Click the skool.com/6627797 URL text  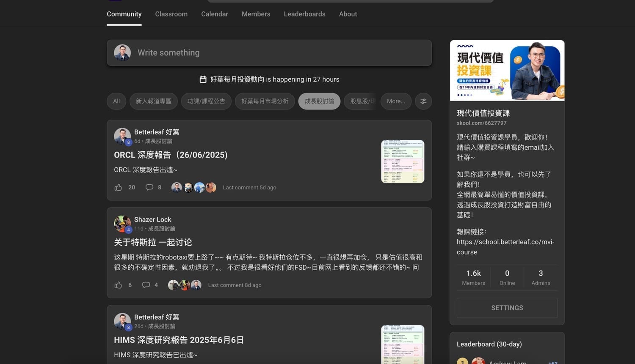481,123
